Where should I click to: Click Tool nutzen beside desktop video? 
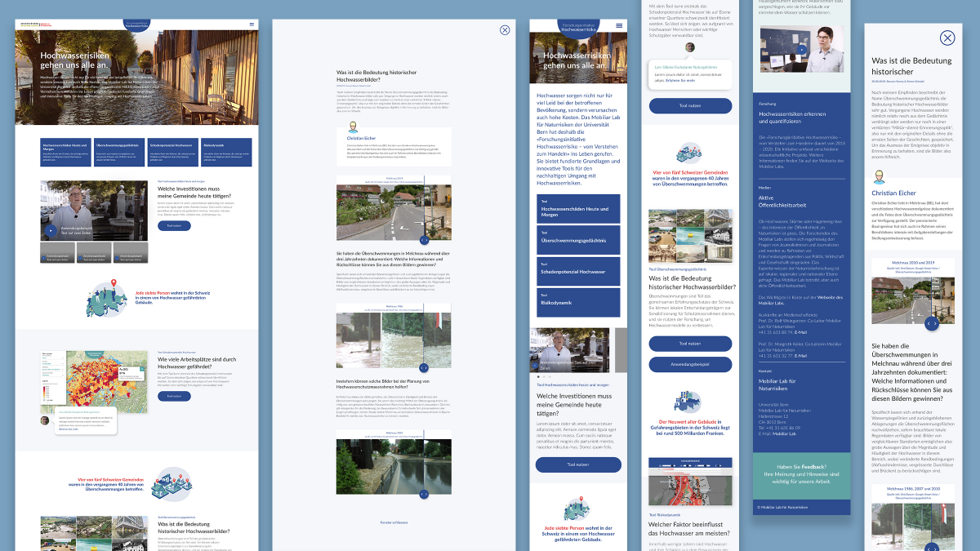pyautogui.click(x=174, y=225)
